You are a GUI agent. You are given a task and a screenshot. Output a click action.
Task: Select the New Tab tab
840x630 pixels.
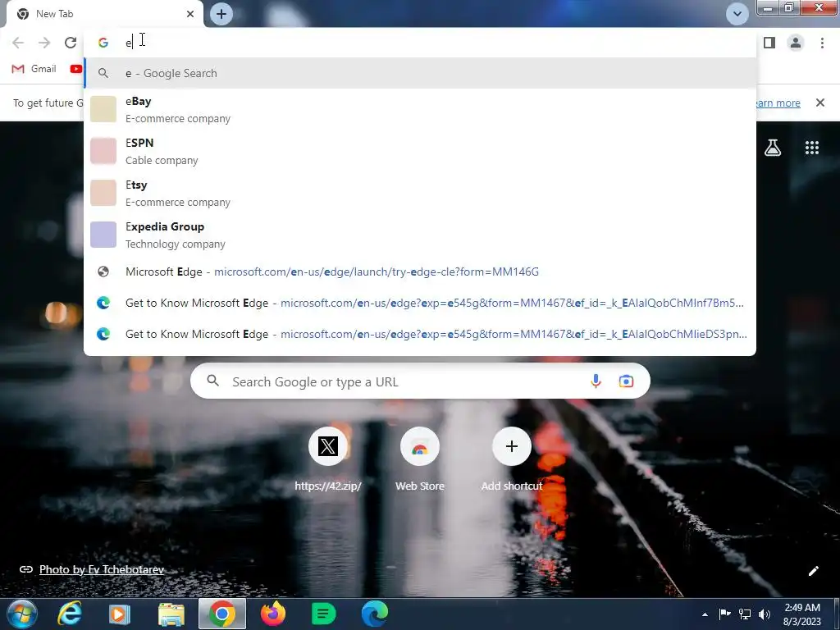[104, 14]
